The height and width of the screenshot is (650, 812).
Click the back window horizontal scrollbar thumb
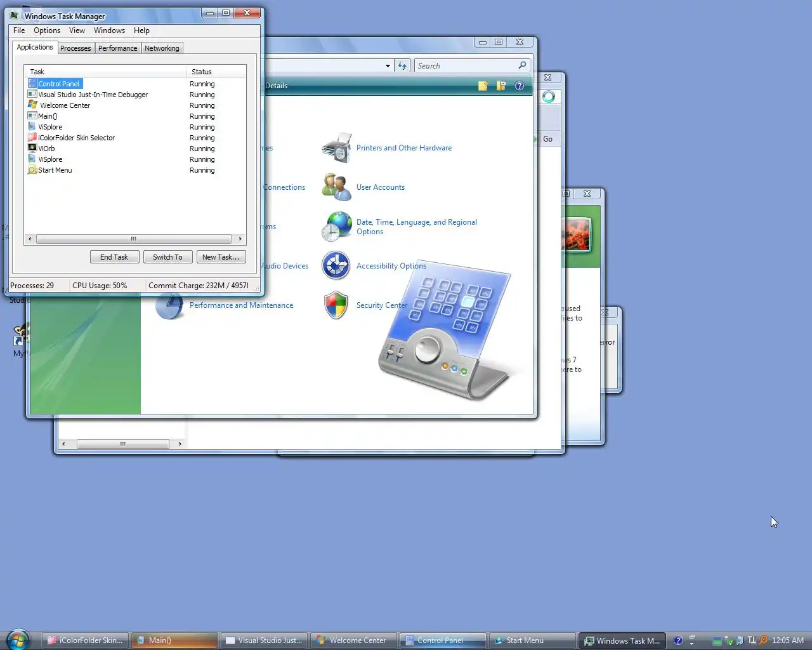(123, 444)
